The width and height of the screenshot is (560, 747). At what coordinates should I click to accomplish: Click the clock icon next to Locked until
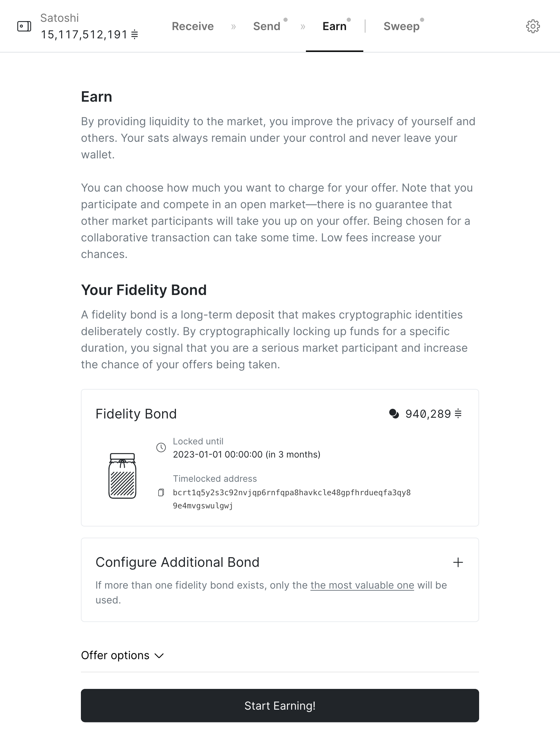(x=161, y=448)
